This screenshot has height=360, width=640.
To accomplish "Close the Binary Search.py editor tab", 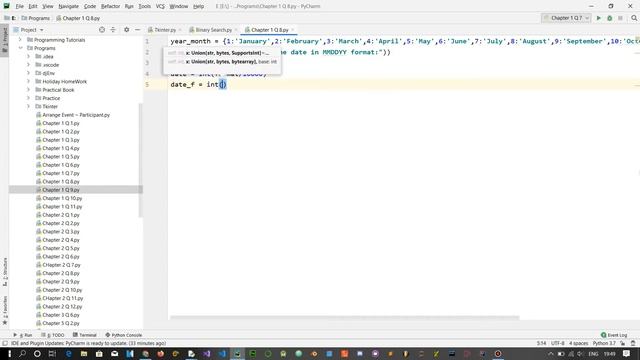I will click(x=236, y=30).
